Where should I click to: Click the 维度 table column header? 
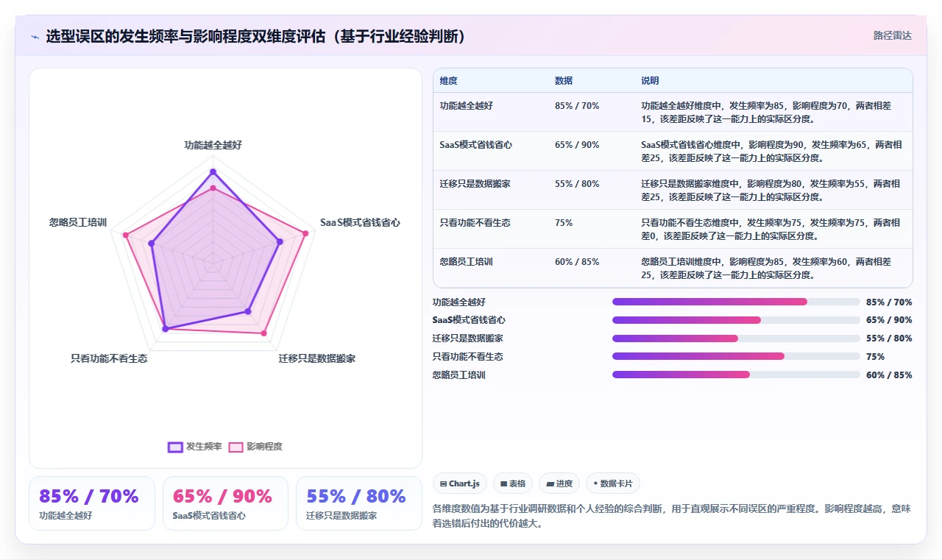tap(448, 80)
